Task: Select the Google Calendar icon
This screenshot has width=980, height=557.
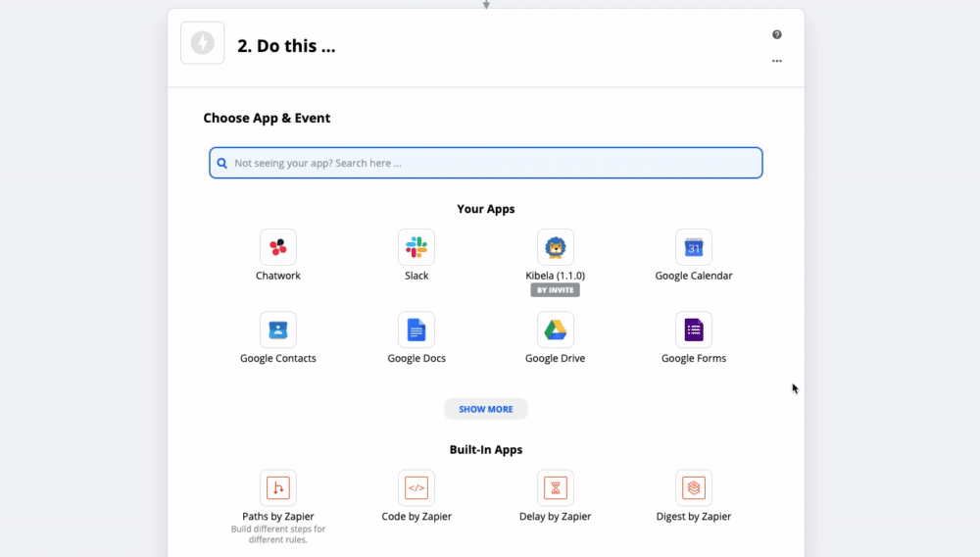Action: pos(694,247)
